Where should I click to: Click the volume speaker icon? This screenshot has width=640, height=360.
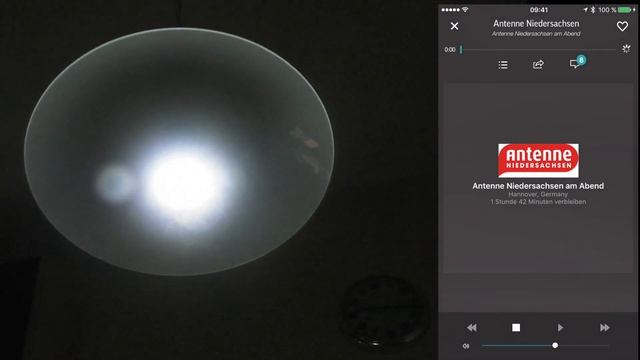[466, 346]
